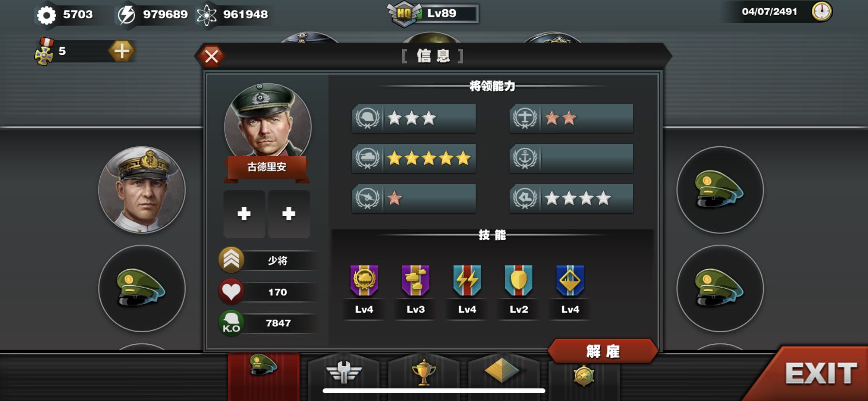Click the gold plus medal button
Viewport: 868px width, 401px height.
pyautogui.click(x=122, y=51)
